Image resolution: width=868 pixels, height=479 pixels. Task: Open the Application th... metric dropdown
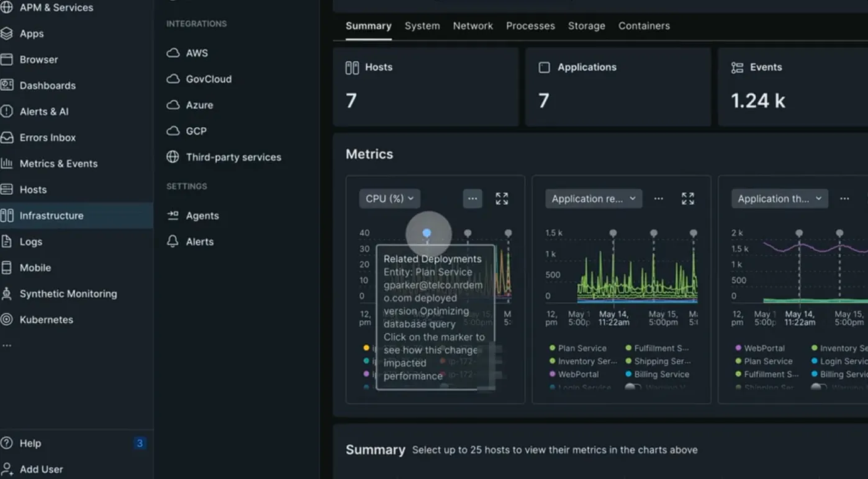(779, 199)
